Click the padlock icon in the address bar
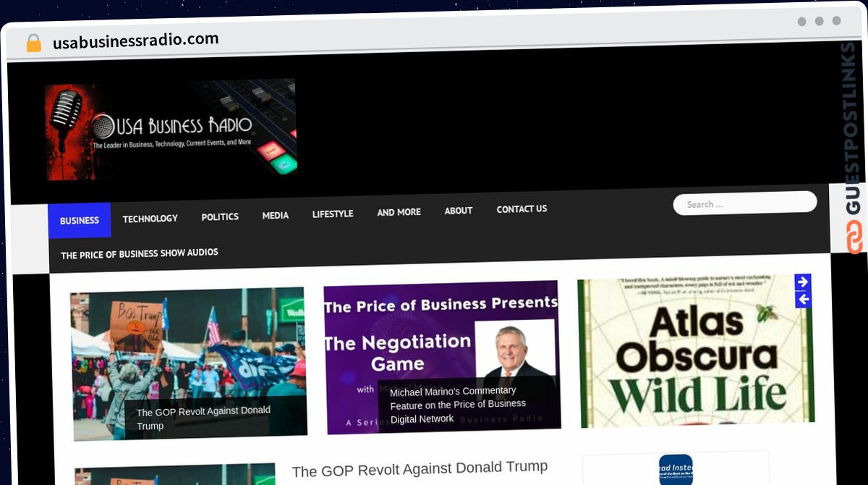The height and width of the screenshot is (485, 868). click(33, 43)
